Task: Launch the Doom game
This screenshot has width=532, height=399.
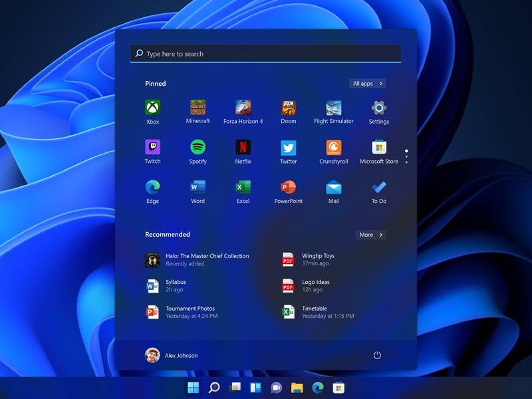Action: (289, 112)
